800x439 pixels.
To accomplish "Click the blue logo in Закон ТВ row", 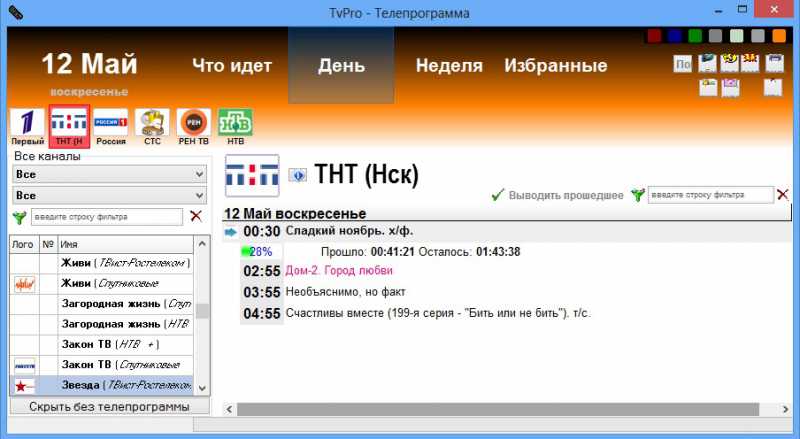I will pyautogui.click(x=24, y=365).
